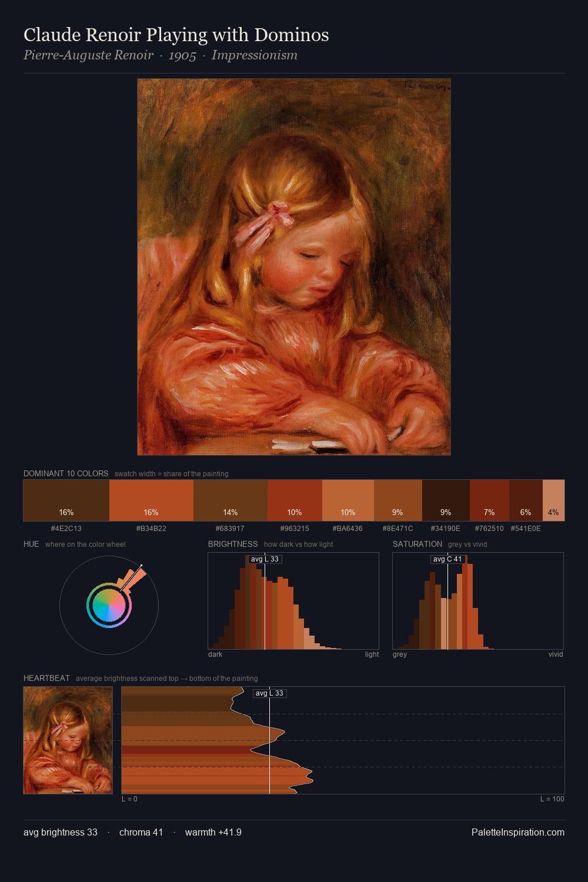588x882 pixels.
Task: Choose the #963215 rust swatch
Action: (295, 500)
